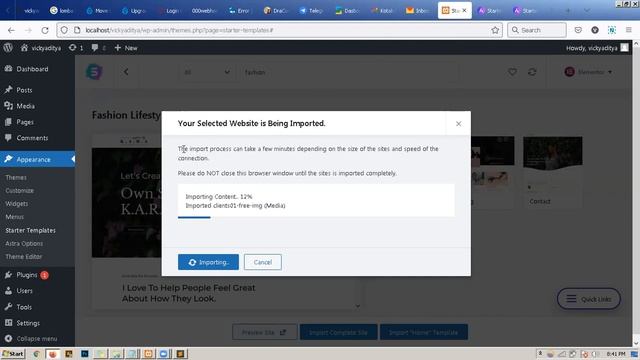Open the Quick Links button

click(589, 299)
